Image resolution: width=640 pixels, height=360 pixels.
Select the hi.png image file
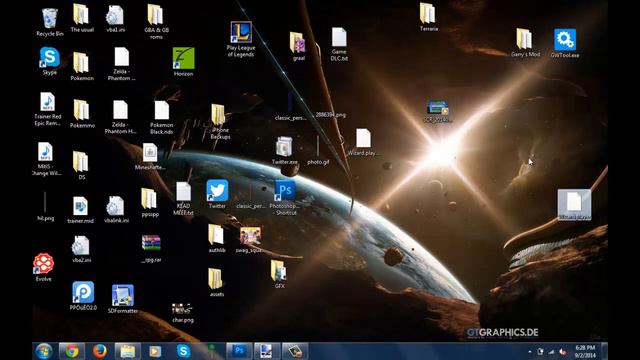tap(45, 206)
